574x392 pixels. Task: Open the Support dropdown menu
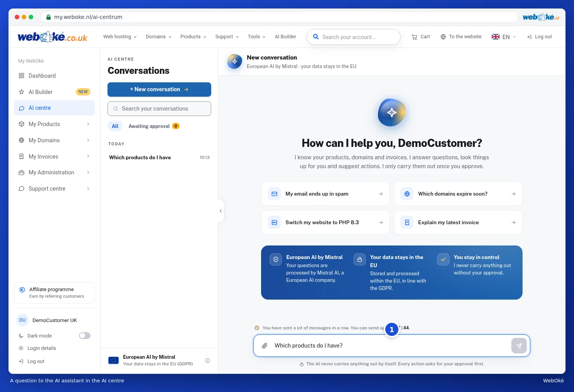pyautogui.click(x=227, y=37)
